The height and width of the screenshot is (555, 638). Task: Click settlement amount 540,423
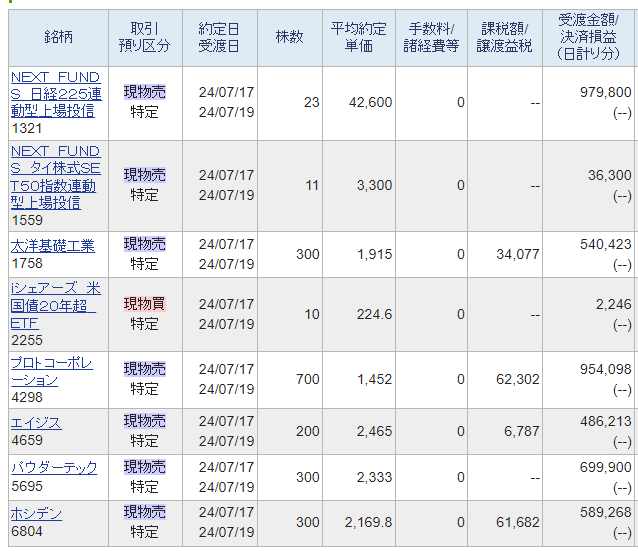605,245
